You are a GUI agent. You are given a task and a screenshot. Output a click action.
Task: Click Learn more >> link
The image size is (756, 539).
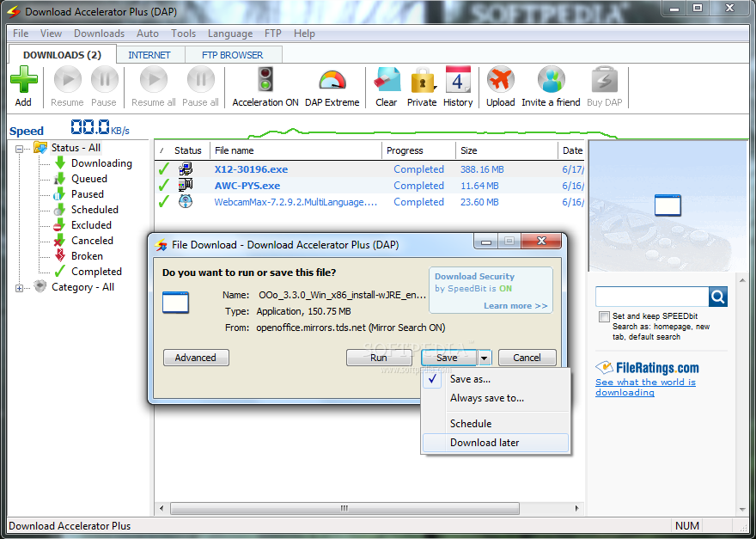click(x=515, y=305)
